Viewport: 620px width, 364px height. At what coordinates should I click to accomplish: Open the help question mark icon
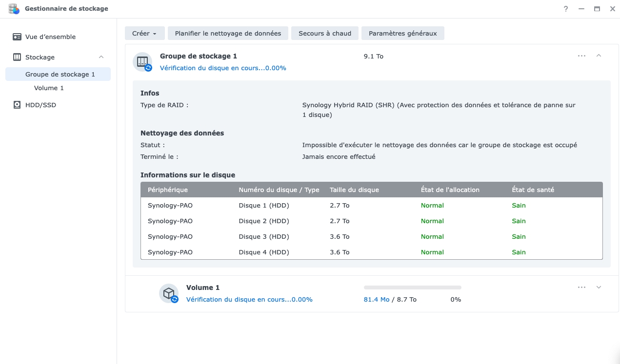(565, 9)
